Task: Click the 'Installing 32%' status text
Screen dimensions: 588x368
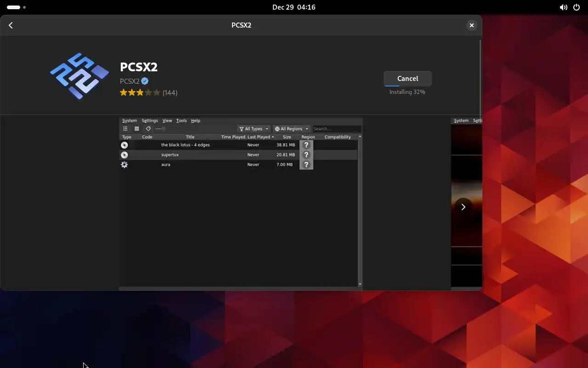Action: (407, 92)
